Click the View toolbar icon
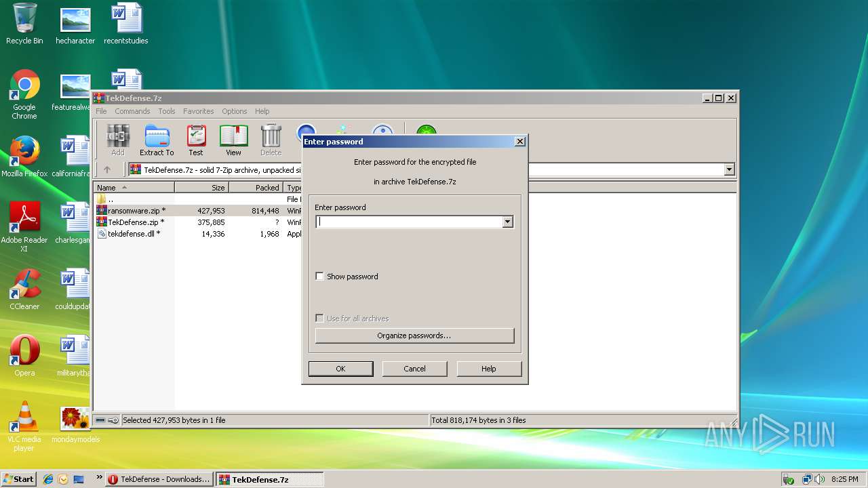 click(x=233, y=140)
